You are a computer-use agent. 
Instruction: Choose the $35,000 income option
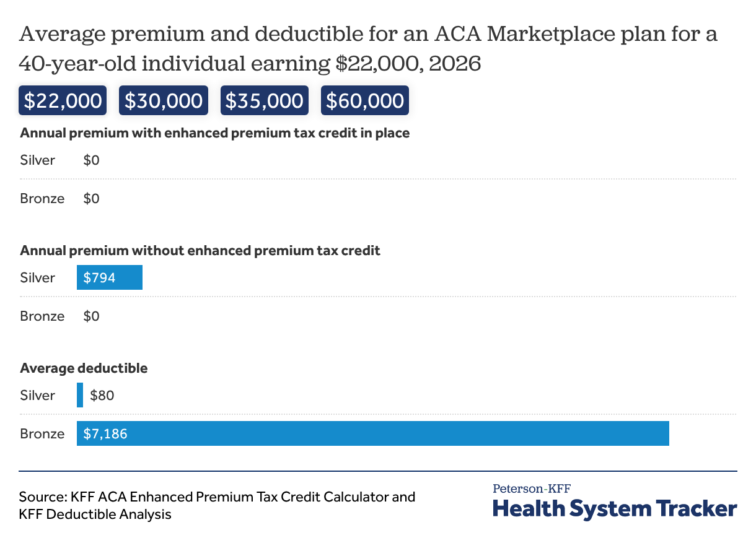(x=264, y=100)
